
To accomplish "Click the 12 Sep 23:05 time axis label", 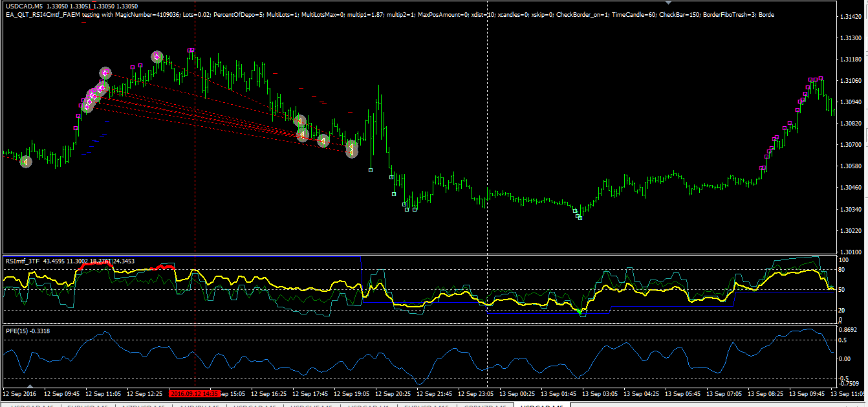I will pyautogui.click(x=475, y=393).
